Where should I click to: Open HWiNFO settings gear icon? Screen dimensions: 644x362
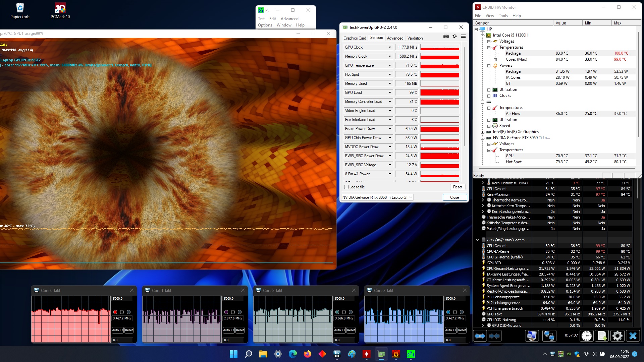click(617, 336)
